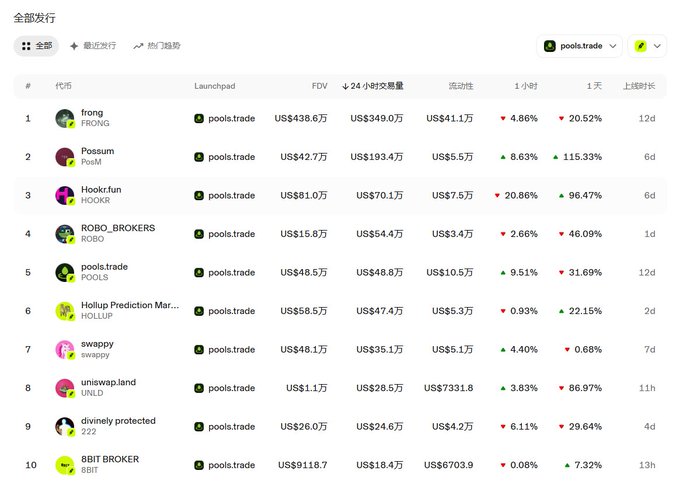Click the liquidity value US$7331.8

click(448, 388)
